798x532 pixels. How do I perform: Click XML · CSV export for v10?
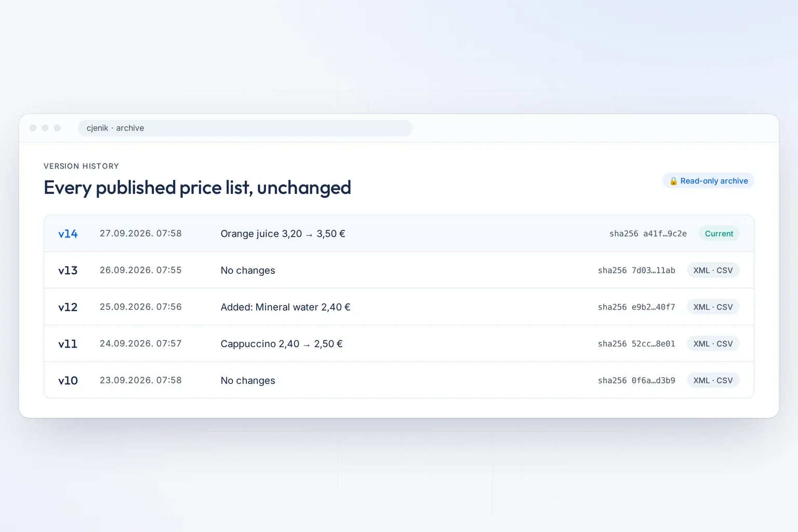713,380
